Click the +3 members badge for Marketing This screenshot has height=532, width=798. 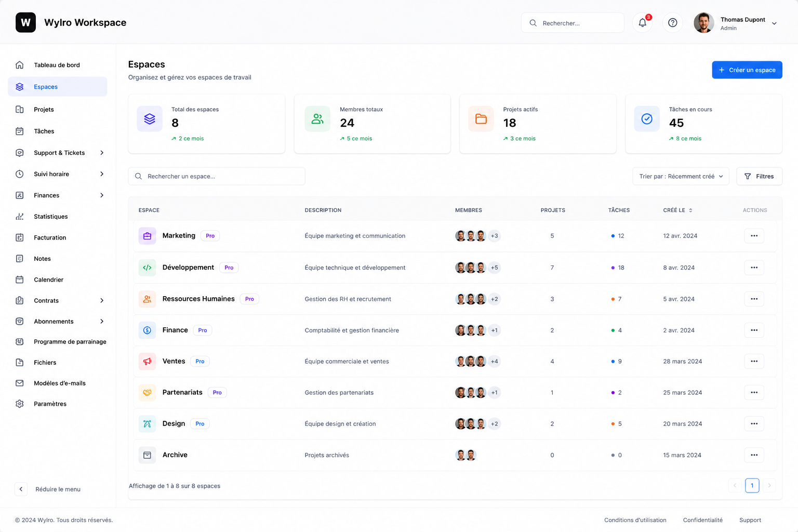(x=494, y=236)
